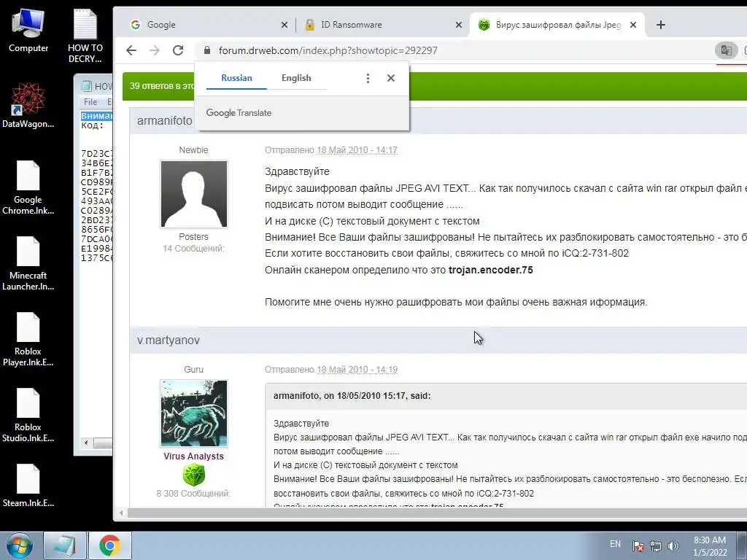
Task: Close the ID Ransomware tab
Action: [x=458, y=25]
